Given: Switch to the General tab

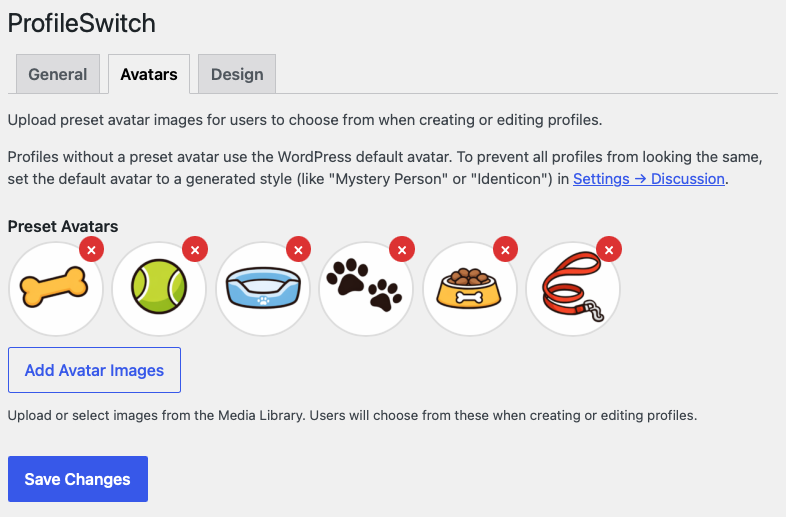Looking at the screenshot, I should click(58, 74).
